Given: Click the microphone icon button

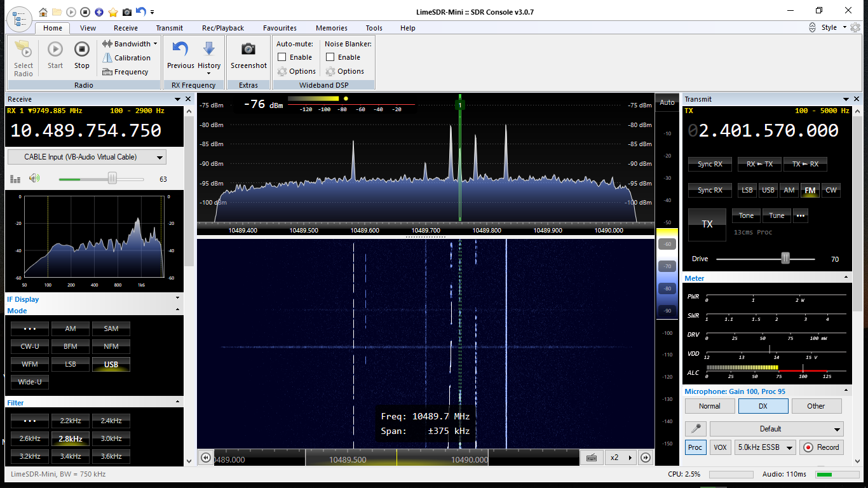Looking at the screenshot, I should [x=696, y=429].
